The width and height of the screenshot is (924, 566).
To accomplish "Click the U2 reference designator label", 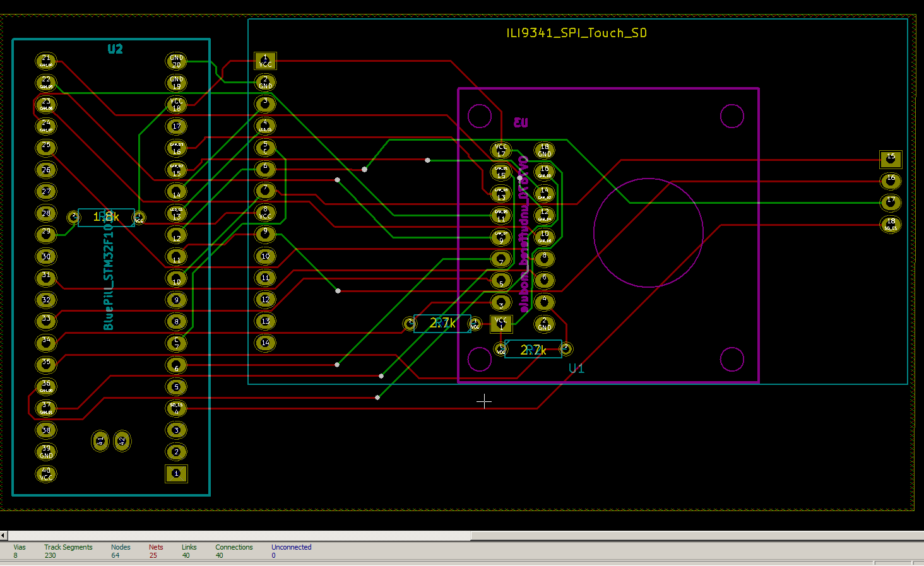I will click(x=115, y=49).
